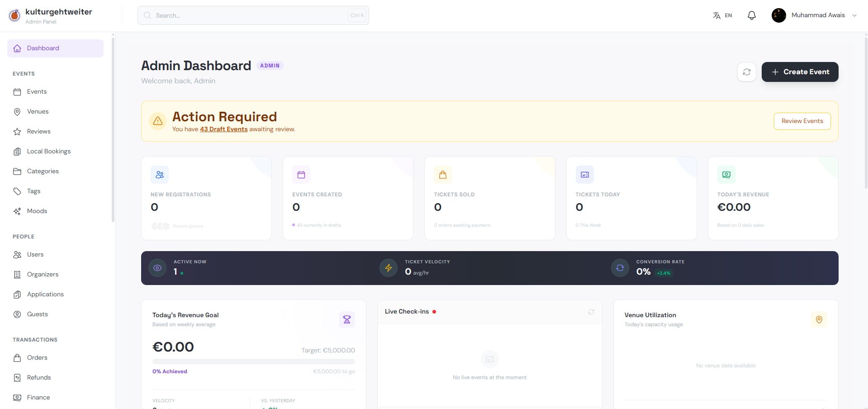Screen dimensions: 868x409
Task: Click the Create Event button
Action: click(x=800, y=72)
